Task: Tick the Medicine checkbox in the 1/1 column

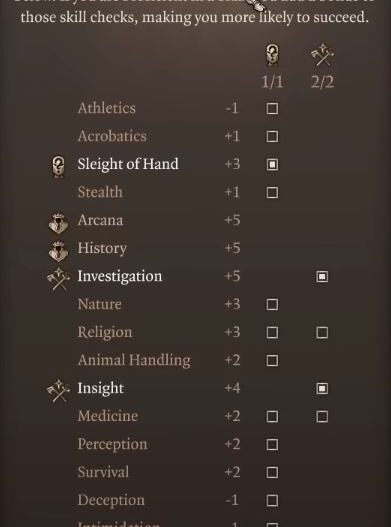Action: [x=272, y=416]
